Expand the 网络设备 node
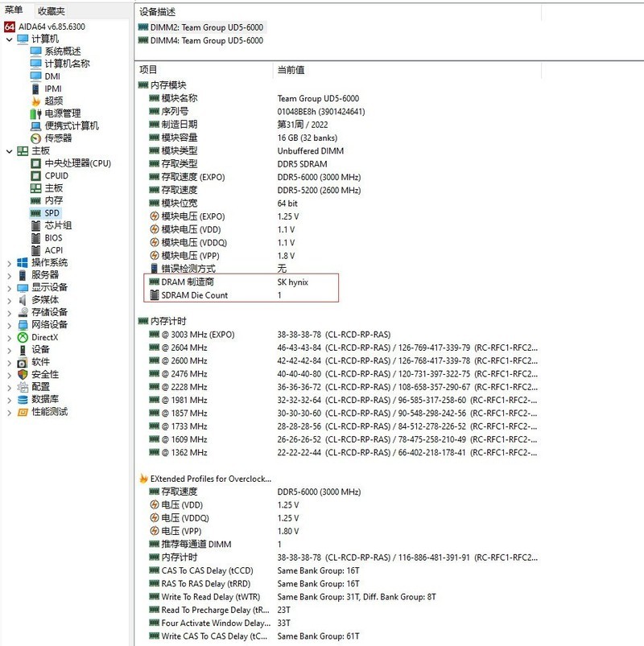Viewport: 644px width, 646px height. point(9,325)
